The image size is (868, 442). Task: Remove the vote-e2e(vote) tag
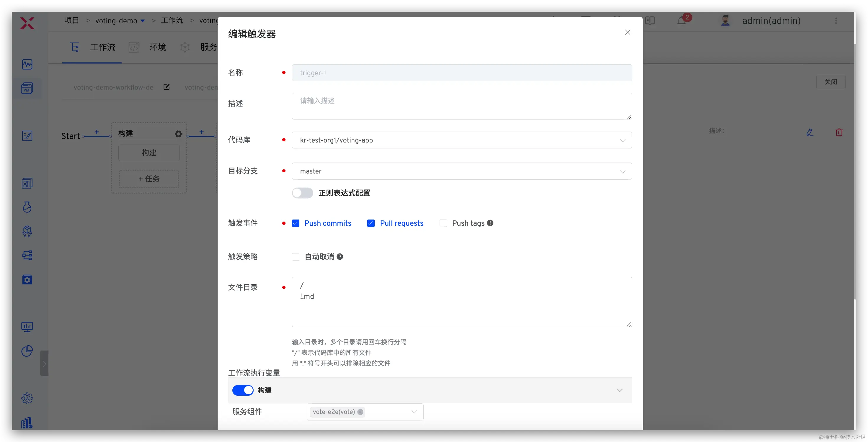(360, 412)
